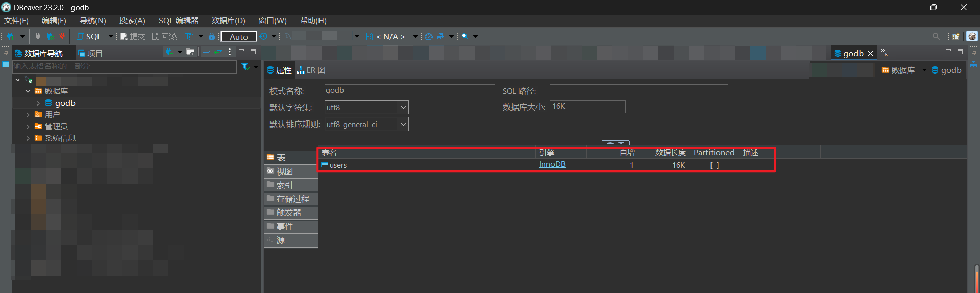
Task: Click the transaction mode T icon
Action: tap(189, 36)
